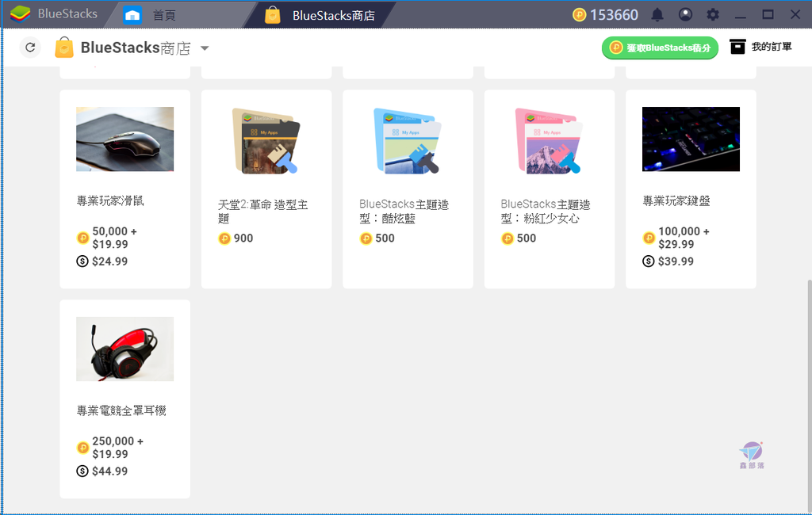Click the 獲取BlueStacks積分 green button
The height and width of the screenshot is (515, 812).
(x=660, y=48)
